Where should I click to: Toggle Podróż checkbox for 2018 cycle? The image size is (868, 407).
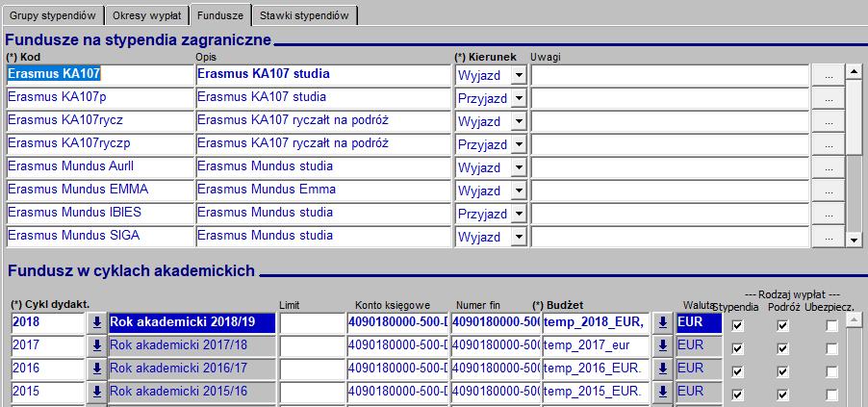point(781,325)
